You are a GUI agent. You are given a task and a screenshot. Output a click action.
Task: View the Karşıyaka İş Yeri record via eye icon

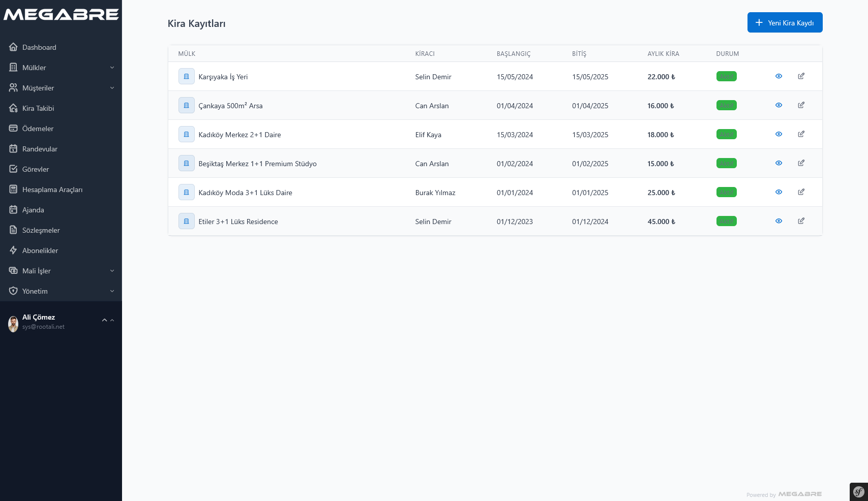coord(779,76)
